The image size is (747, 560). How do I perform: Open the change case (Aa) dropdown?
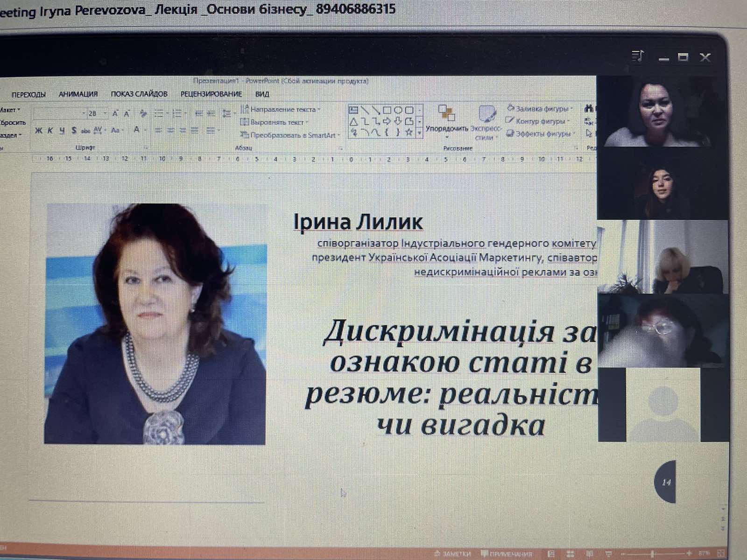(117, 130)
